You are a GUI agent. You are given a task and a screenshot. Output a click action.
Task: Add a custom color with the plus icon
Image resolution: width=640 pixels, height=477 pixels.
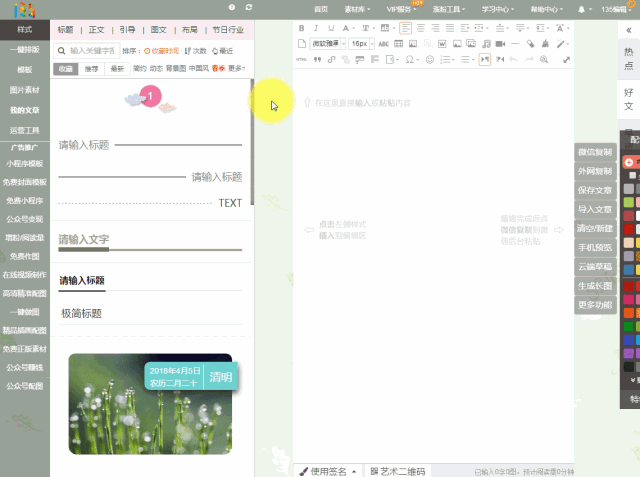click(629, 162)
